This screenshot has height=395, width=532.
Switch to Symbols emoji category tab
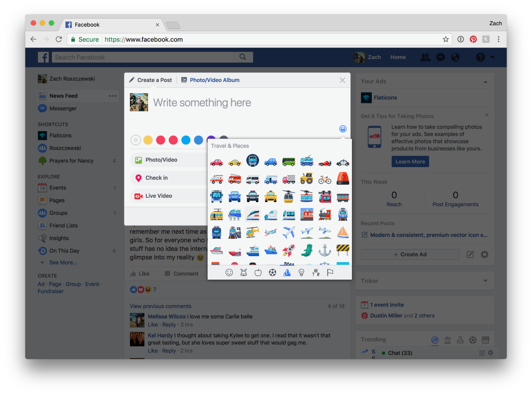pyautogui.click(x=316, y=272)
